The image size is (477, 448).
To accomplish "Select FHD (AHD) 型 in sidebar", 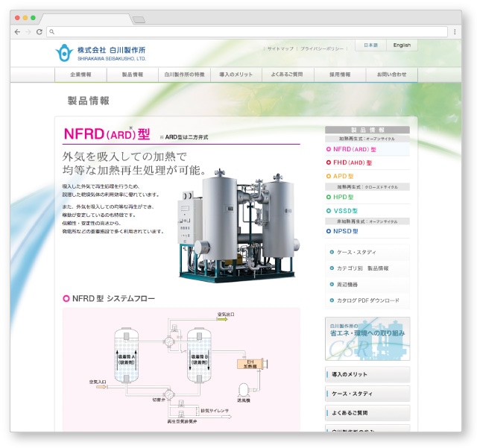I will click(x=367, y=163).
